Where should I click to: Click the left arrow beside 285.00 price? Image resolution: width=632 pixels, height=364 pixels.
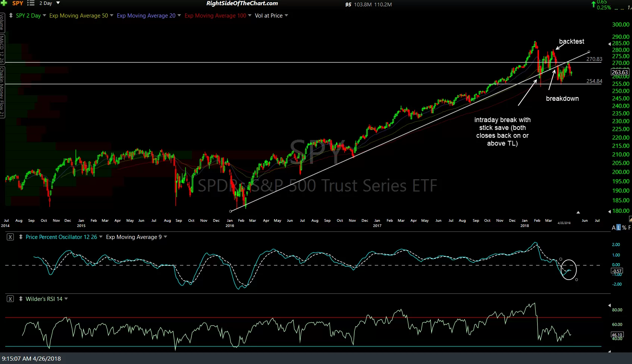[610, 44]
